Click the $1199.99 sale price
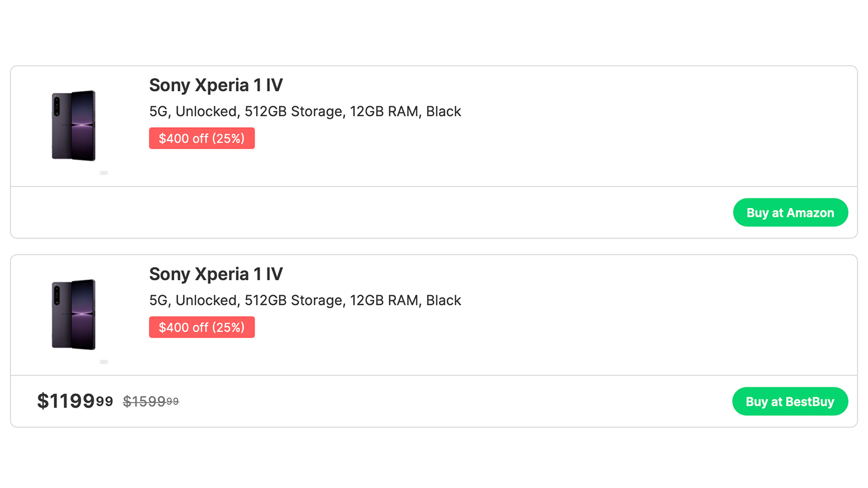 75,401
